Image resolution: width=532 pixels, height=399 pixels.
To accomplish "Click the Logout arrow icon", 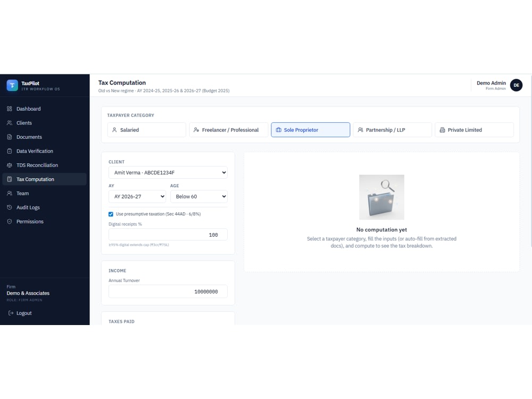I will point(11,313).
